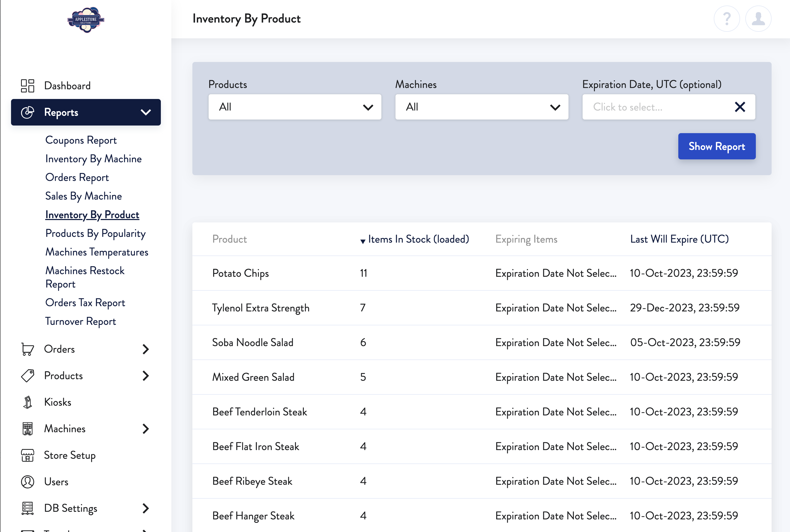Open Machines Restock Report

[85, 277]
